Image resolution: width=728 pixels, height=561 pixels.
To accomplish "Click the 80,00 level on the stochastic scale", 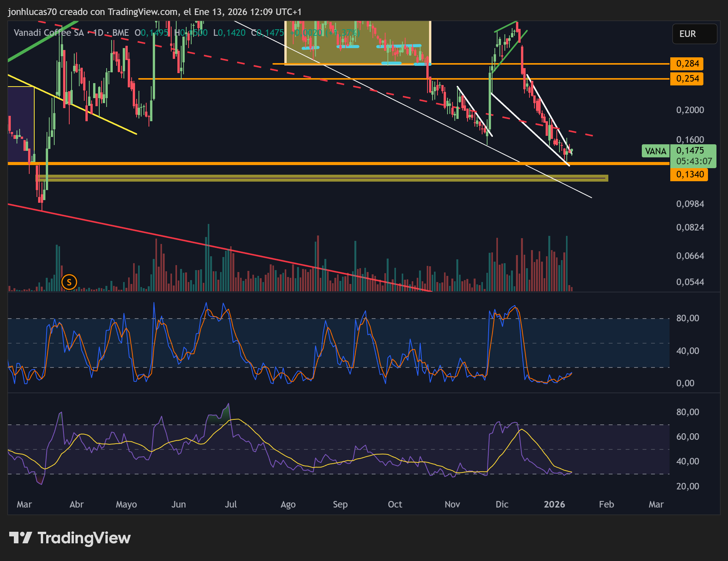I will click(x=688, y=318).
